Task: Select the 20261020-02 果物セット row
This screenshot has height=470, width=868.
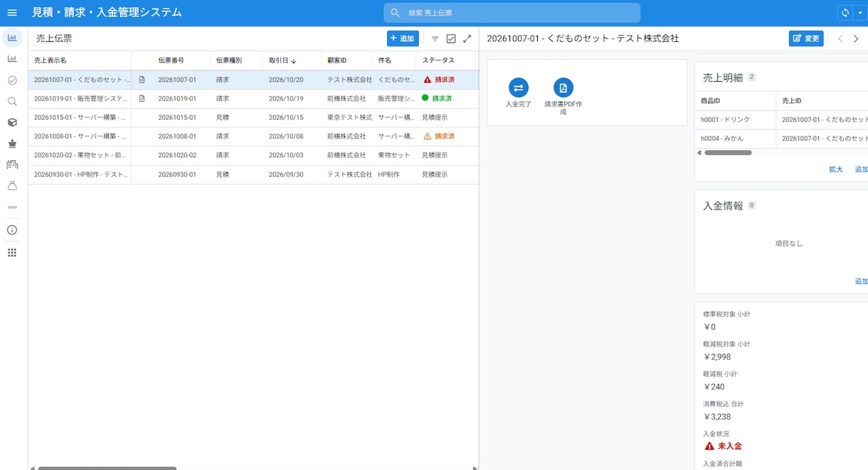Action: pos(253,155)
